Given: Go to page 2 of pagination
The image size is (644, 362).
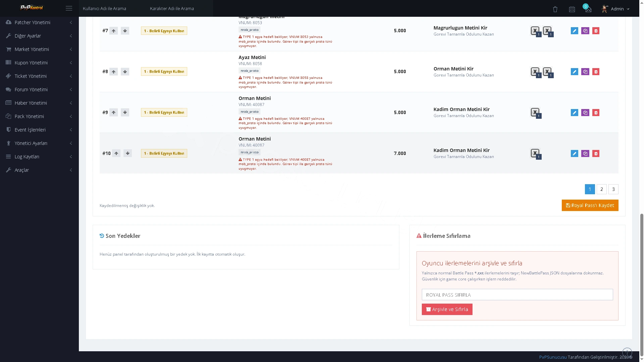Looking at the screenshot, I should click(x=601, y=189).
